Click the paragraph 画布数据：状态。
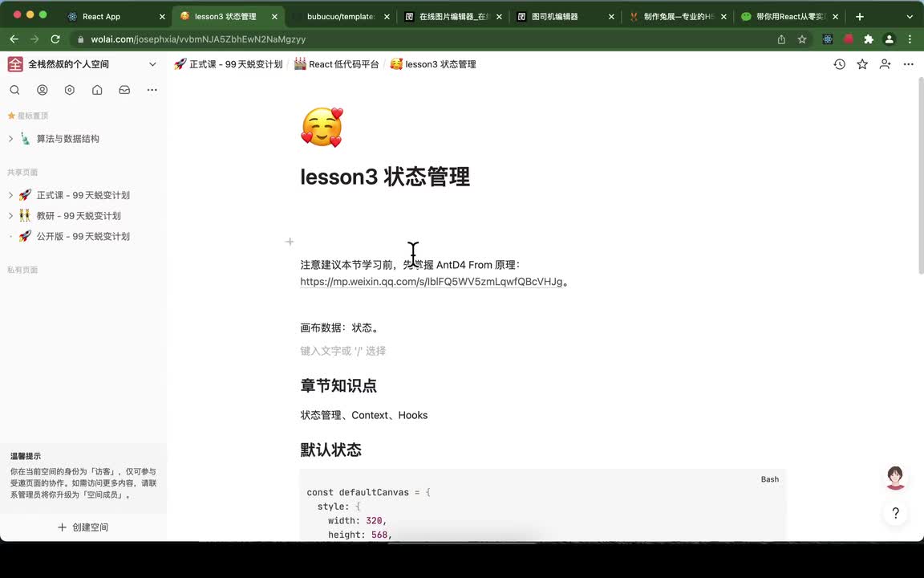This screenshot has height=578, width=924. [x=341, y=328]
